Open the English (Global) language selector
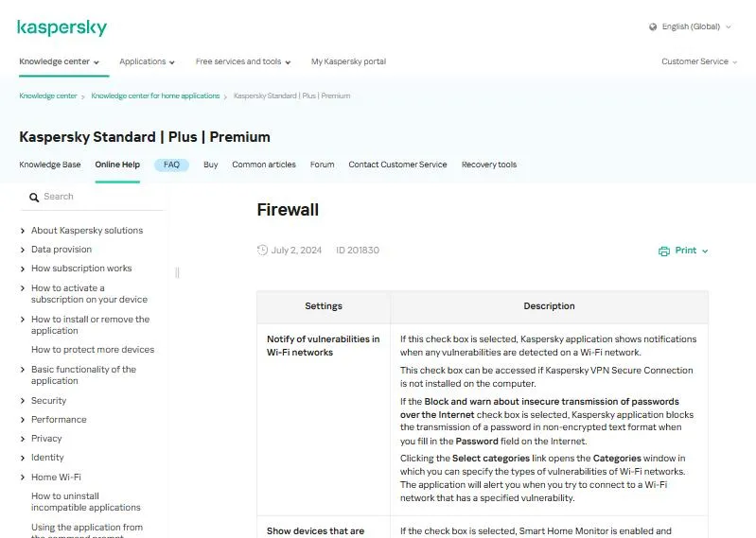The image size is (756, 538). click(x=691, y=27)
